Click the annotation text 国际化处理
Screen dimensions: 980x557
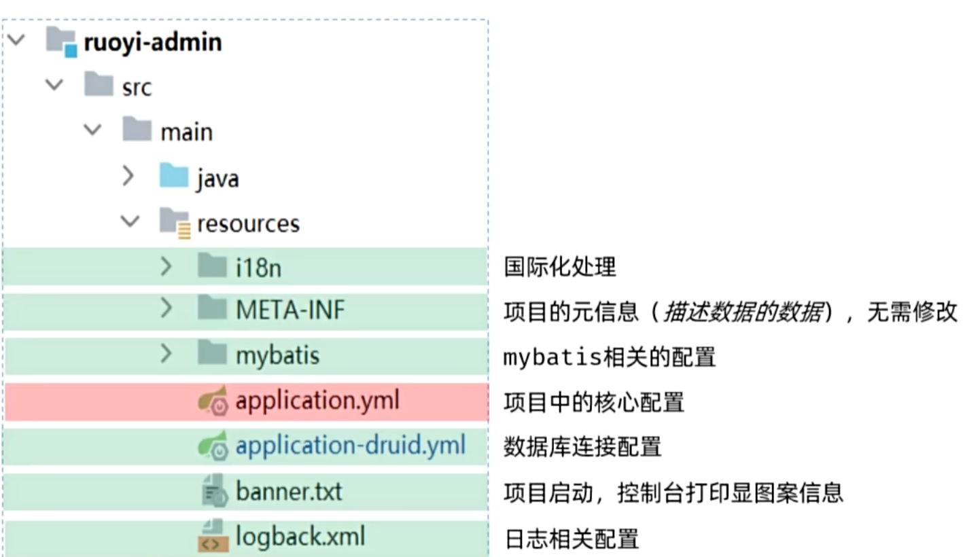[x=560, y=267]
